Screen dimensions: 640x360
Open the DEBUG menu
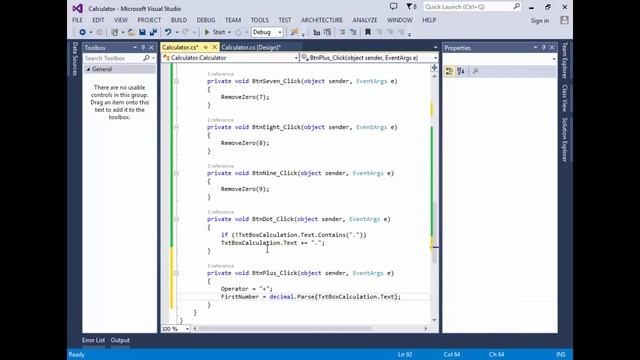click(x=206, y=20)
